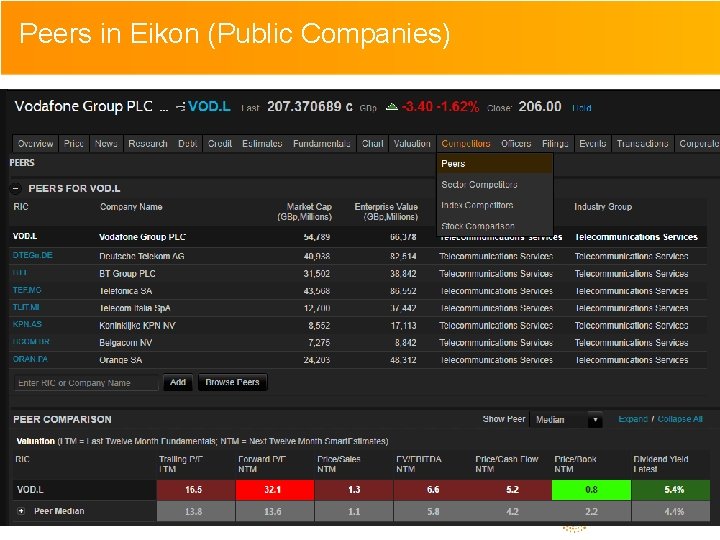Select the Telecom Italia SpA company name
720x540 pixels.
coord(135,308)
